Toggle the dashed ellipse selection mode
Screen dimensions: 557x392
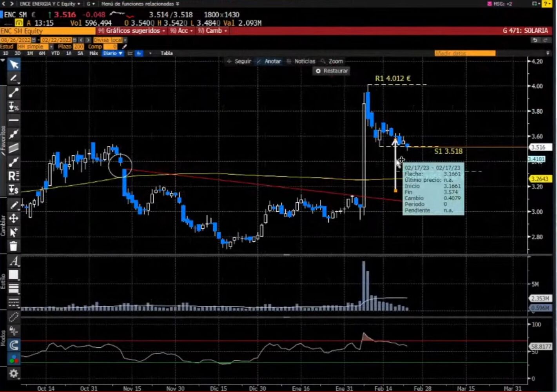click(x=14, y=317)
